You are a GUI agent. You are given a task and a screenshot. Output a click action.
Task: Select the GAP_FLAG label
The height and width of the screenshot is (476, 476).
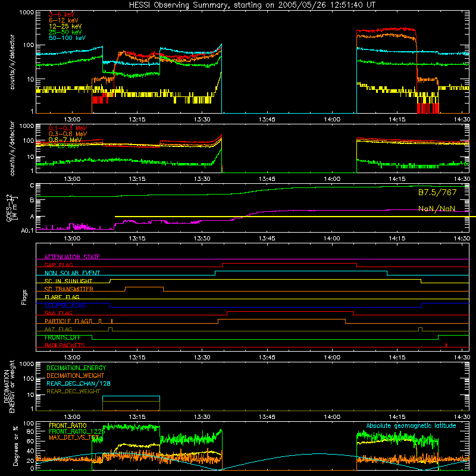(58, 265)
